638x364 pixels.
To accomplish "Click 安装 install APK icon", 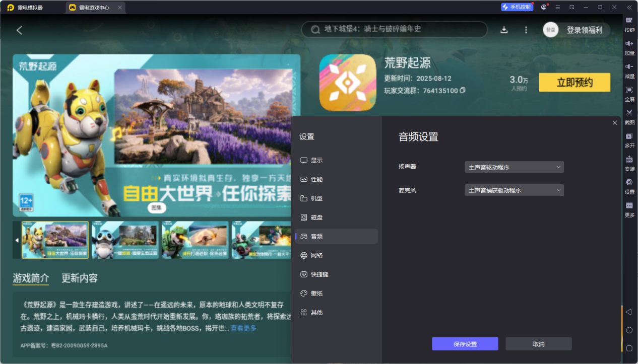I will point(629,163).
